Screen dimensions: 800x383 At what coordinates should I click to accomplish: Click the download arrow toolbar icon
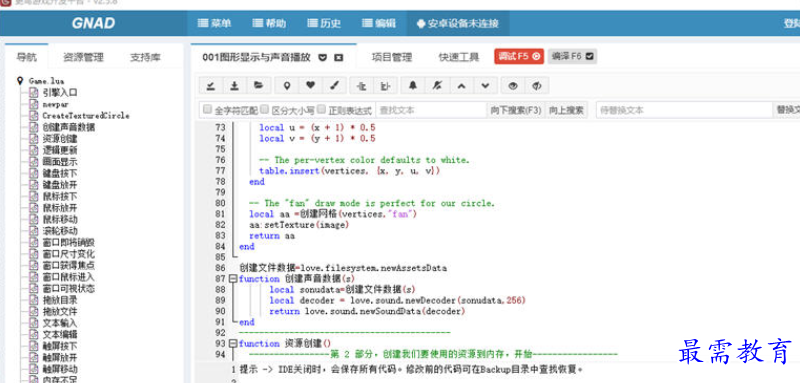click(x=234, y=86)
